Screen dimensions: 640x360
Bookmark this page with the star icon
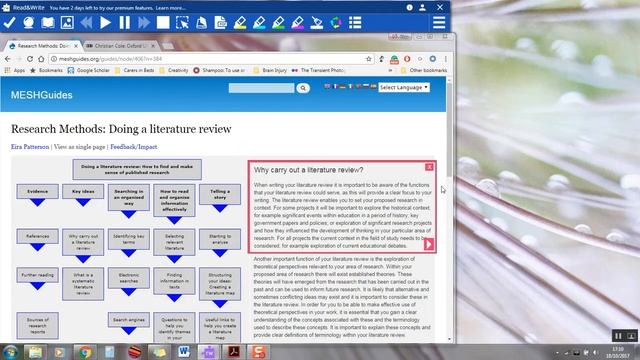[x=369, y=59]
